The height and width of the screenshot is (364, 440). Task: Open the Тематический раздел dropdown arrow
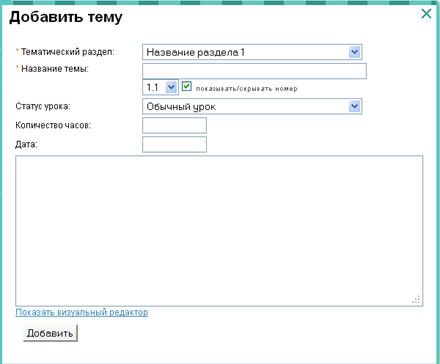tap(354, 52)
